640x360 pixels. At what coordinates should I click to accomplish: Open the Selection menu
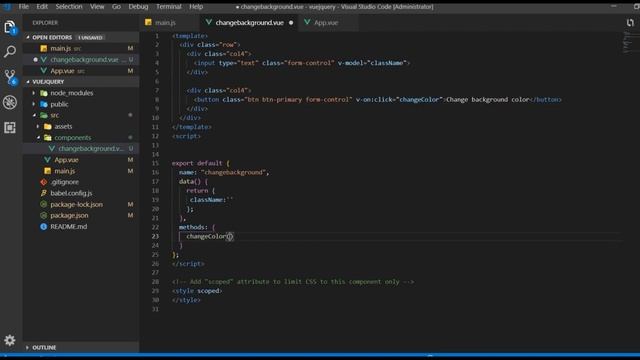(69, 7)
